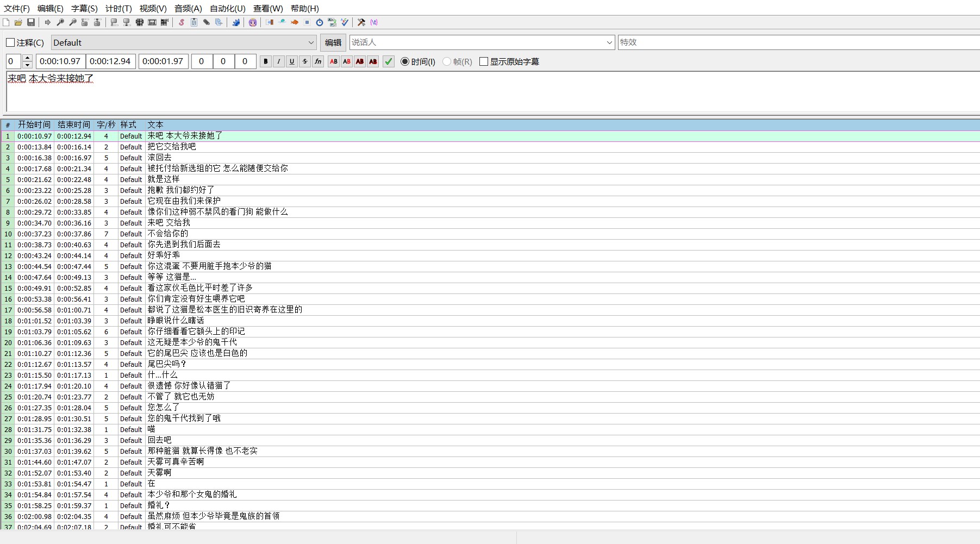Open Options hammer icon

pos(361,22)
